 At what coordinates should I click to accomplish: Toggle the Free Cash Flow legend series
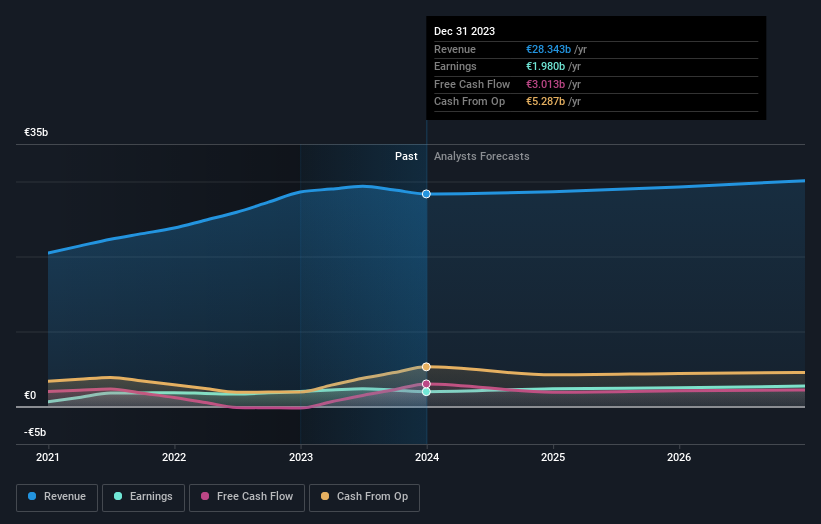click(247, 497)
